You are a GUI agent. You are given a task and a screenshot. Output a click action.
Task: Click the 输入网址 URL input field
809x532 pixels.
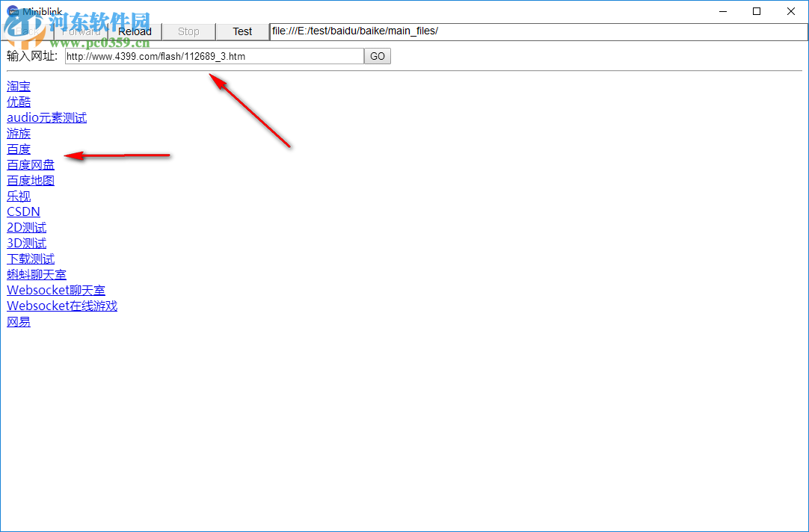pos(215,56)
